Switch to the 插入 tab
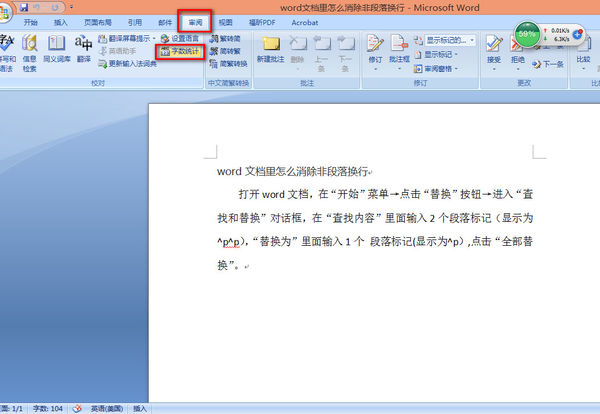The image size is (600, 414). [60, 23]
